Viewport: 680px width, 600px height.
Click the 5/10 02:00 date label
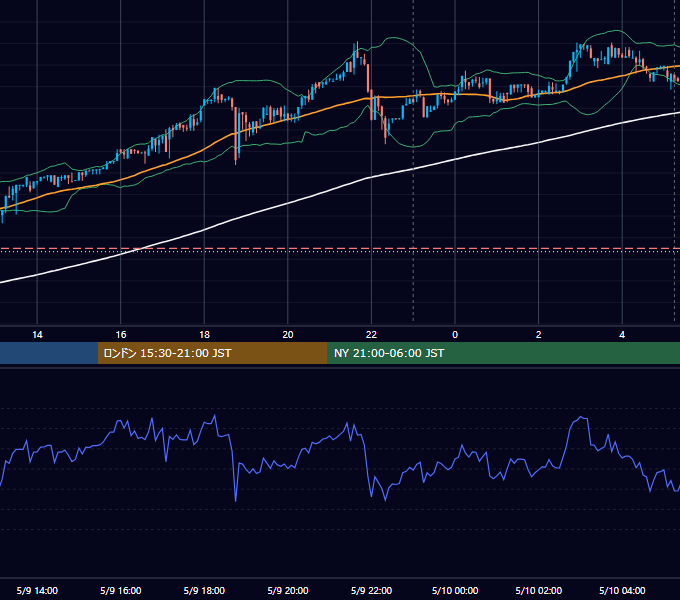click(538, 590)
